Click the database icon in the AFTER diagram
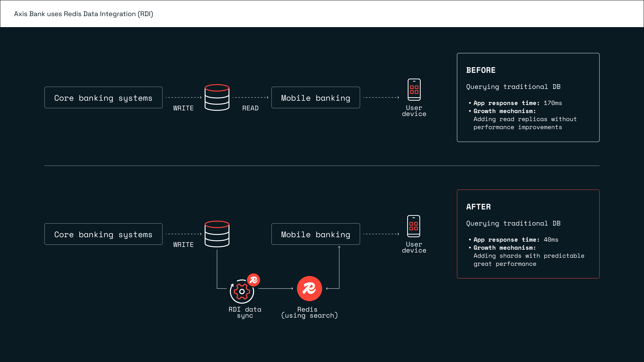This screenshot has width=644, height=362. [217, 234]
